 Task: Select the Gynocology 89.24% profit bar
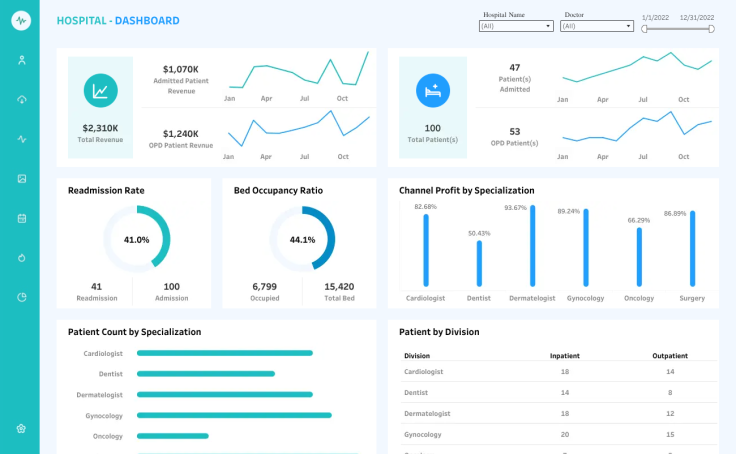coord(586,247)
